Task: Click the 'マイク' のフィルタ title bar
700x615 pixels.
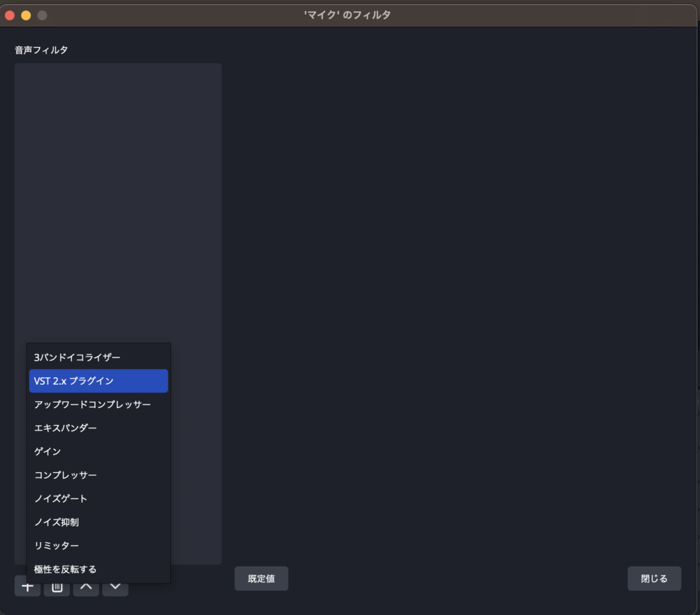Action: point(347,14)
